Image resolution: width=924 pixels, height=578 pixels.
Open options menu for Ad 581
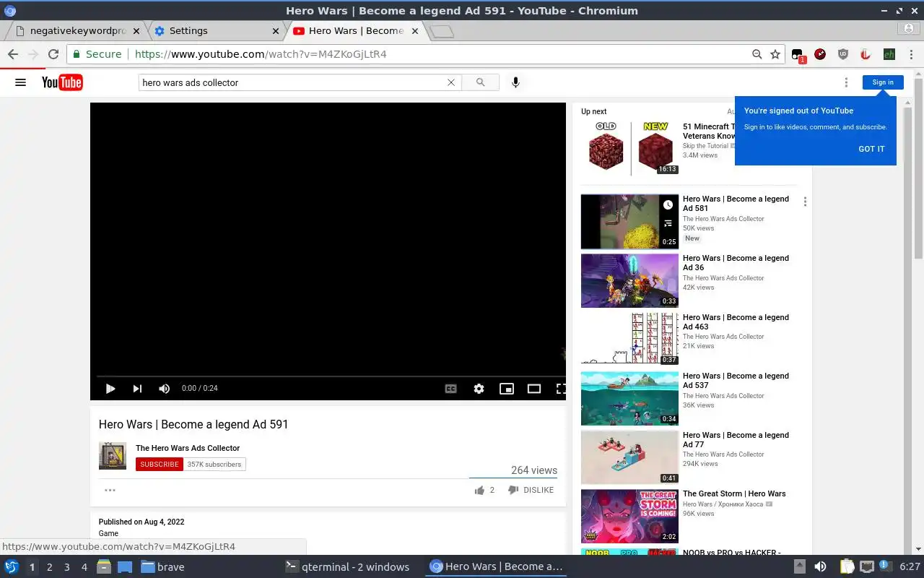805,202
